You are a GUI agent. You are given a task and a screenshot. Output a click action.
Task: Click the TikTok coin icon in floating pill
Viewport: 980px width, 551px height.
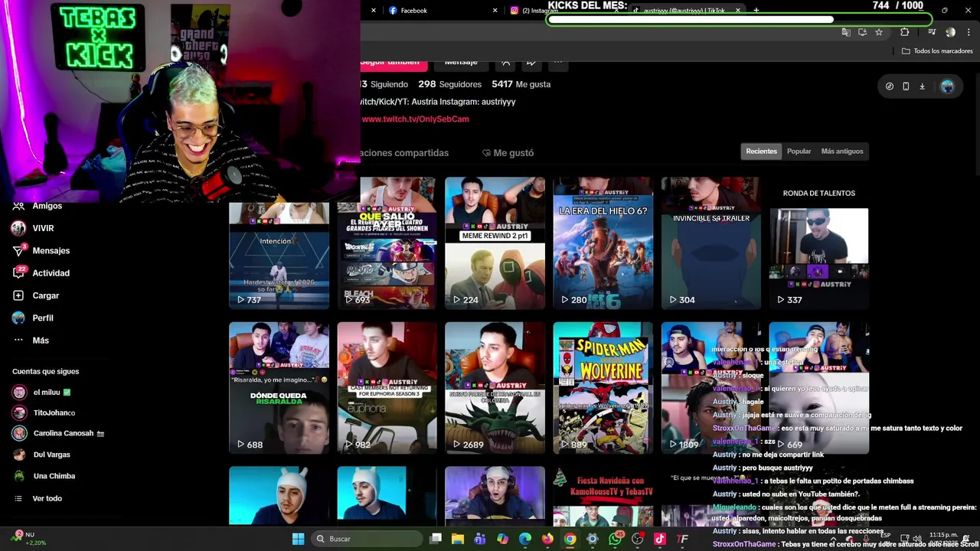click(x=889, y=86)
